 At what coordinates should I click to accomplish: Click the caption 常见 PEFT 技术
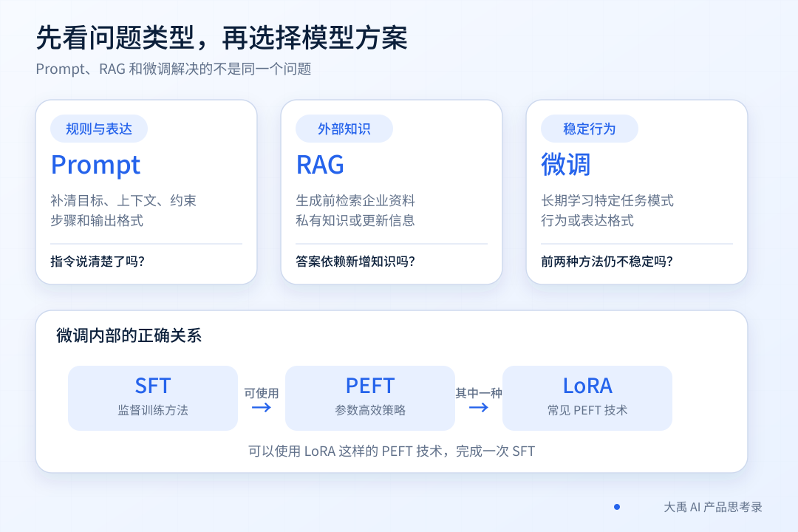pyautogui.click(x=587, y=410)
